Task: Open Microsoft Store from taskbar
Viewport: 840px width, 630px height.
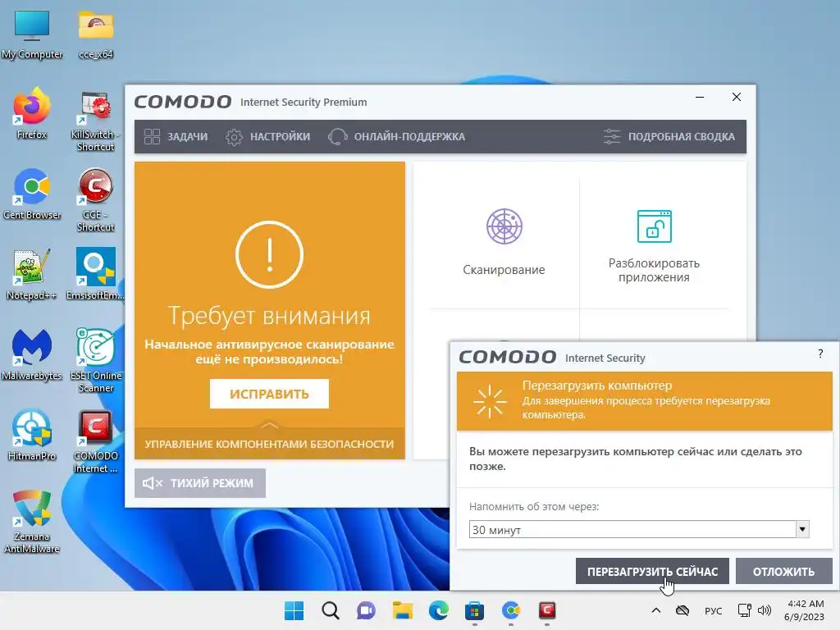Action: click(475, 610)
